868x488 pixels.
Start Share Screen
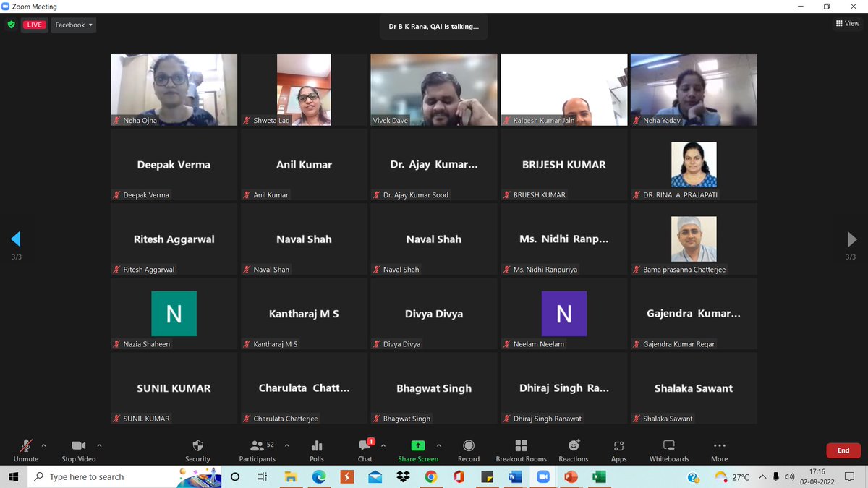[x=418, y=450]
